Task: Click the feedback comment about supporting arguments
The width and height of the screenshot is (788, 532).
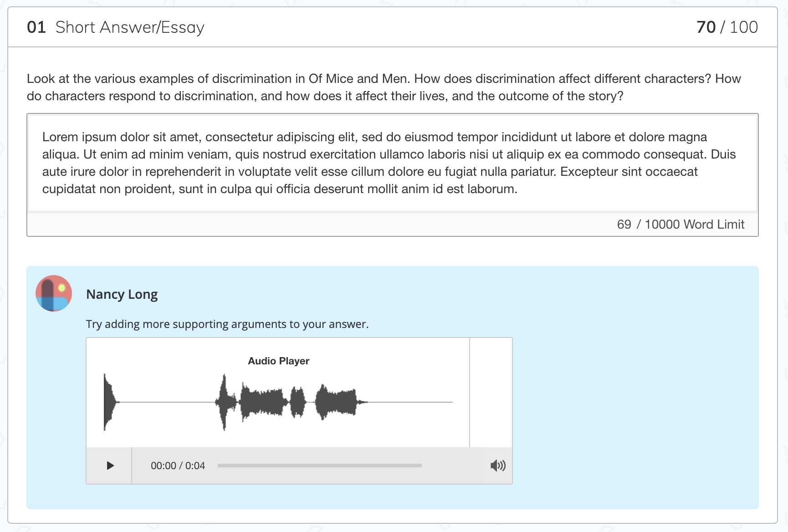Action: click(227, 324)
